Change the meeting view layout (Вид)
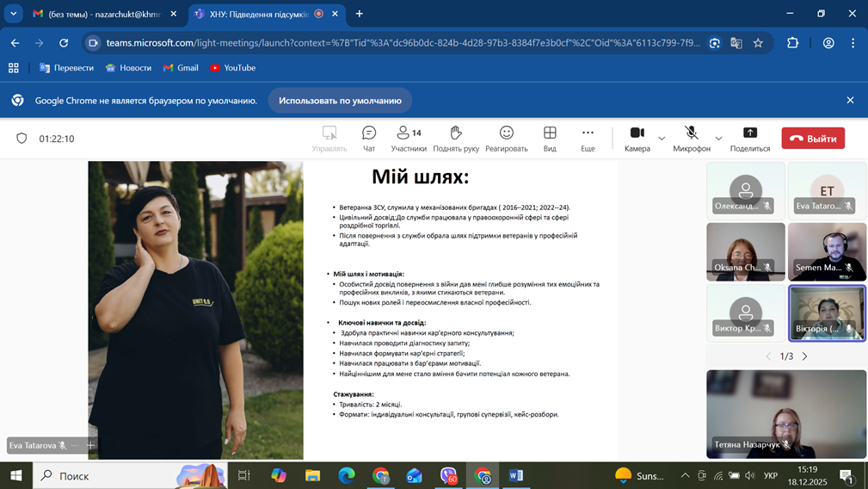Image resolution: width=868 pixels, height=489 pixels. [x=550, y=138]
